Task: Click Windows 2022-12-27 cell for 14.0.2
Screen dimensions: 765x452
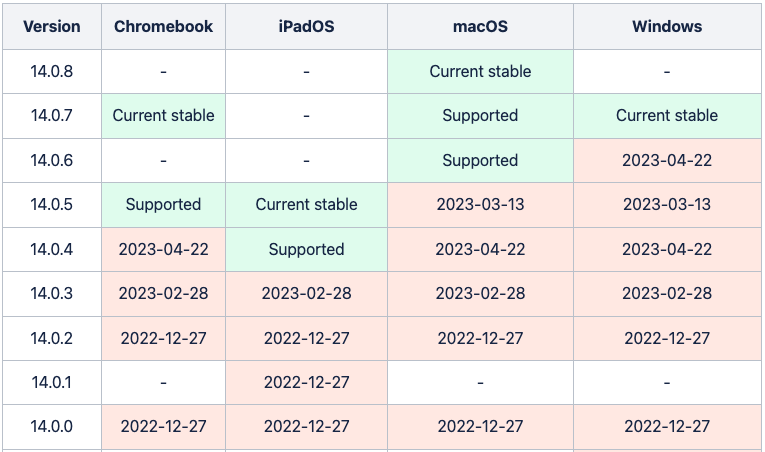Action: coord(667,338)
